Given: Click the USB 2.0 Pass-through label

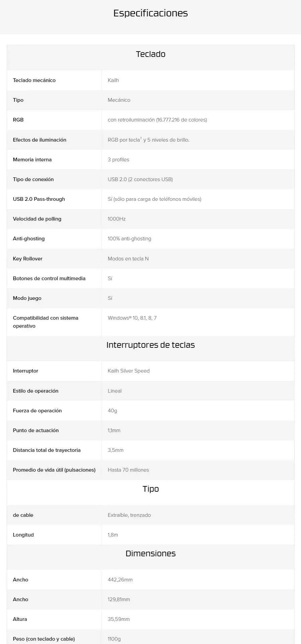Looking at the screenshot, I should tap(39, 199).
